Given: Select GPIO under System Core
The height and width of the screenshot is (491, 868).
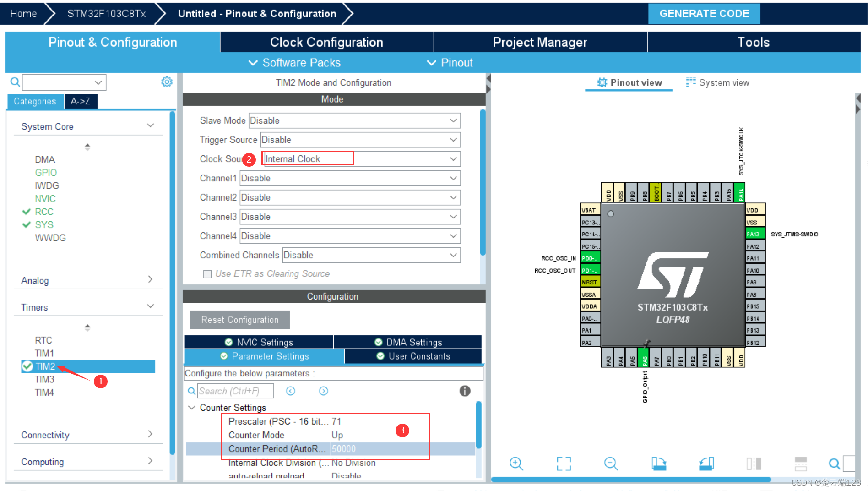Looking at the screenshot, I should [x=46, y=172].
